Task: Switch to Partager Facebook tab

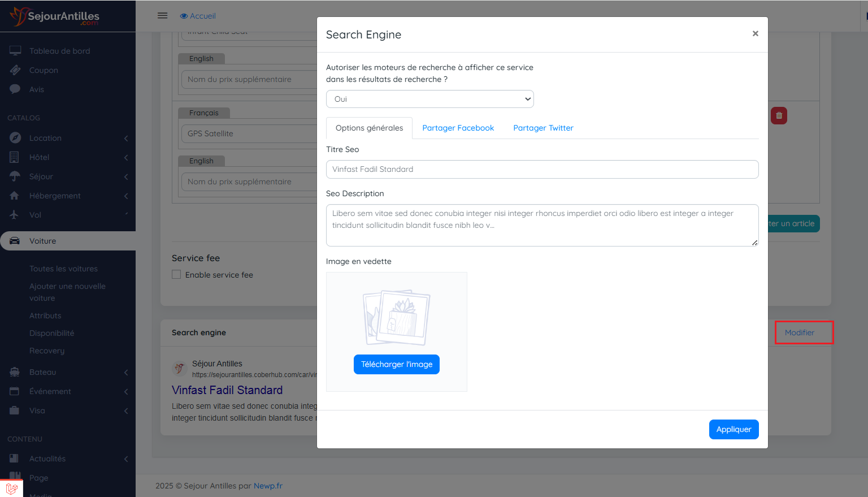Action: pos(458,128)
